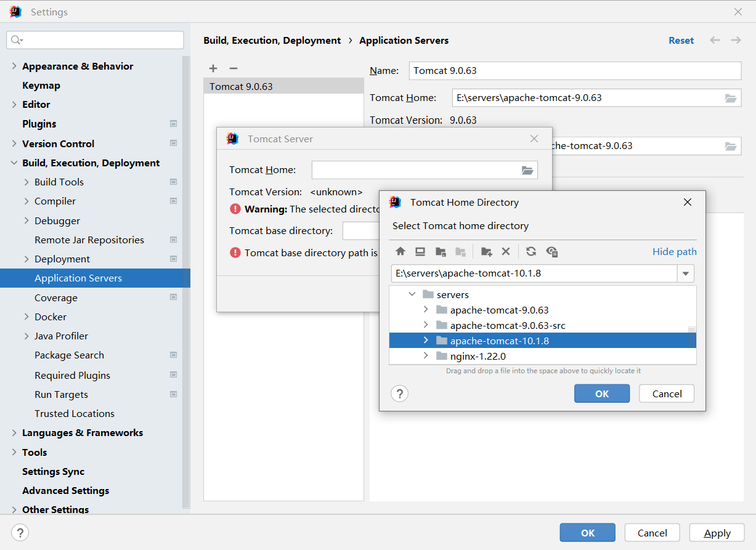Image resolution: width=756 pixels, height=550 pixels.
Task: Jump to Desktop directory in file chooser
Action: [x=420, y=251]
